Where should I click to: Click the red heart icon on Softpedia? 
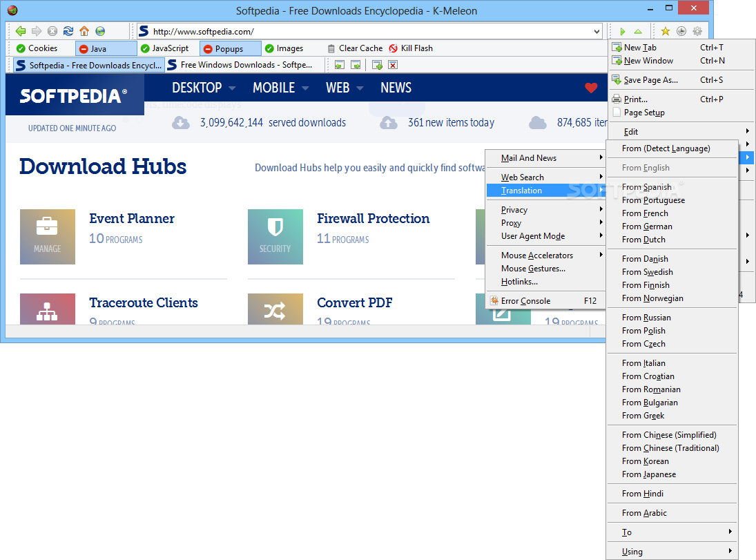pos(591,88)
